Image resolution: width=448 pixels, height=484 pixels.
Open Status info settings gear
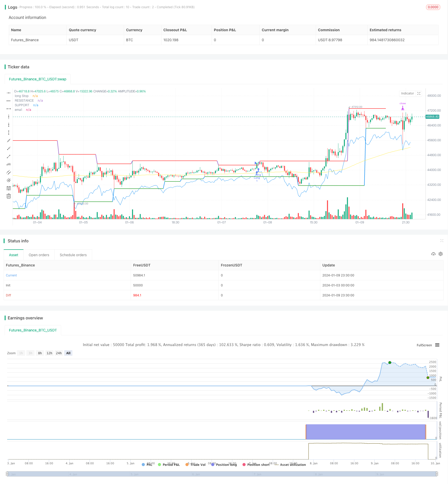tap(441, 254)
